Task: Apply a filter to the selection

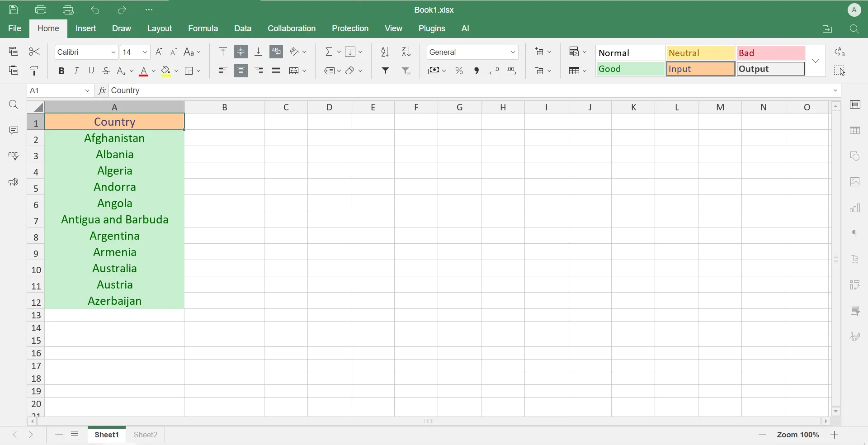Action: pyautogui.click(x=385, y=71)
